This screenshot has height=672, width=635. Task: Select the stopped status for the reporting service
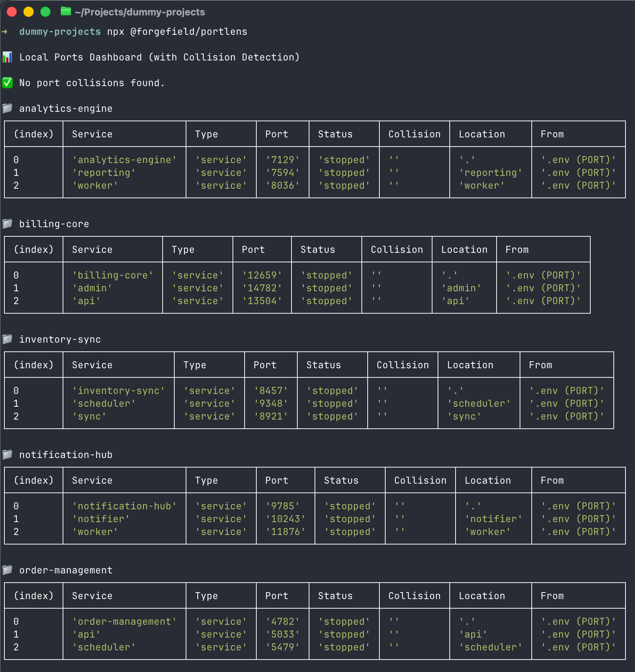pos(344,173)
